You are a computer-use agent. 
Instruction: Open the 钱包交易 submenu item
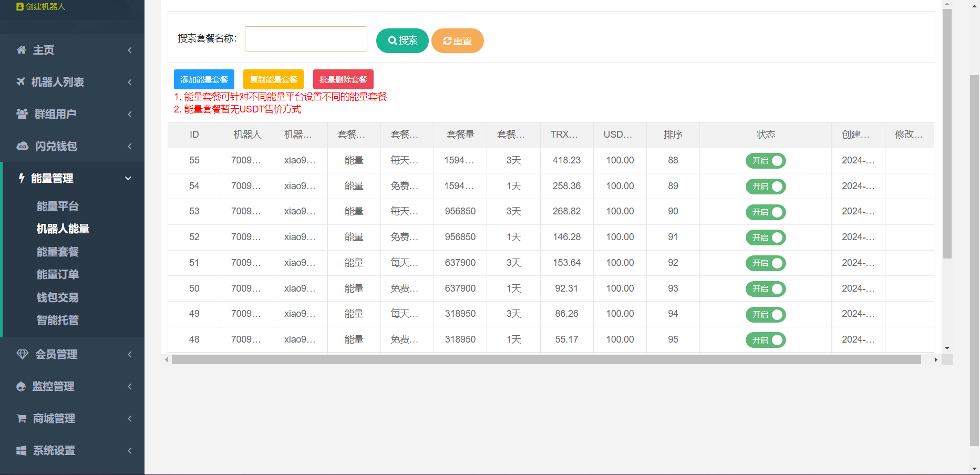(x=58, y=297)
